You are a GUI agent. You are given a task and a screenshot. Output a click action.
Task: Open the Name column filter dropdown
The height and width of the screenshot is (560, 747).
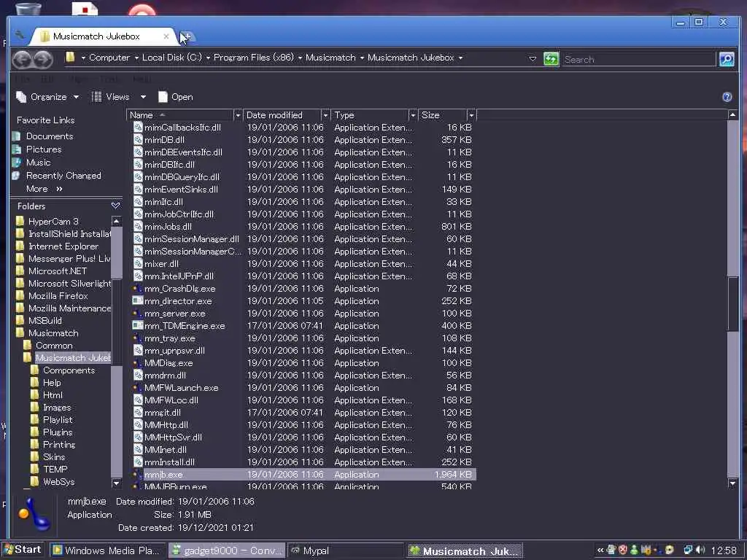point(237,115)
